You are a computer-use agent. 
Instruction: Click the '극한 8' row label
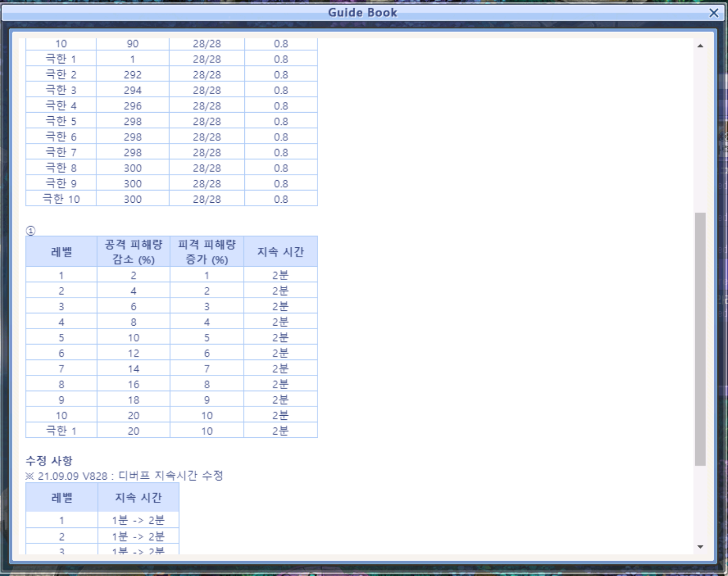[61, 168]
